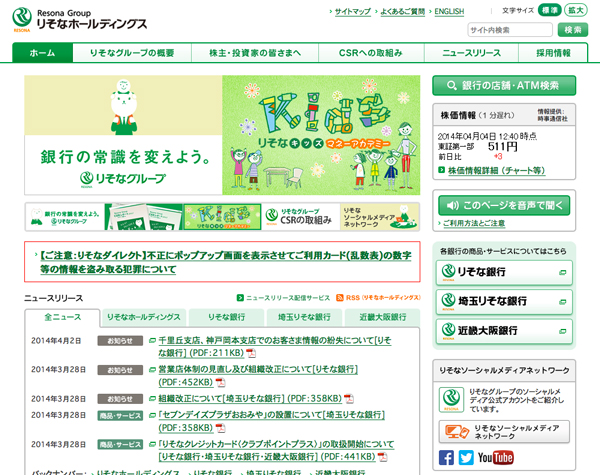Click the orange RSS feed icon

[x=339, y=298]
